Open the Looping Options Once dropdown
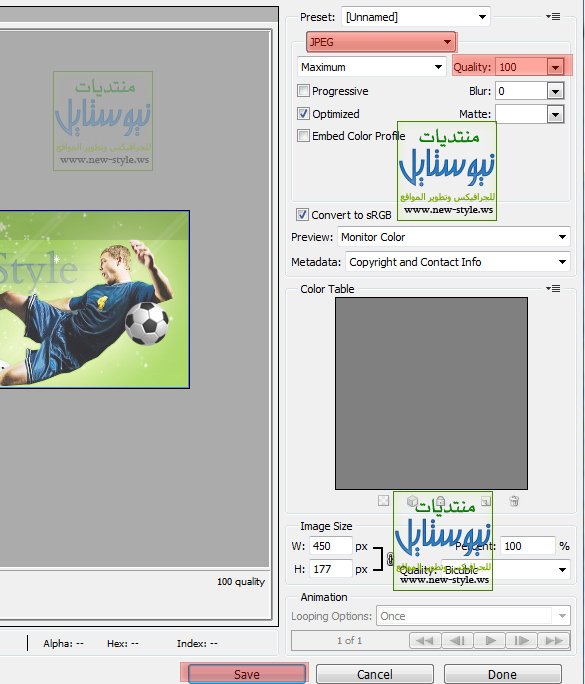Image resolution: width=585 pixels, height=684 pixels. [473, 616]
